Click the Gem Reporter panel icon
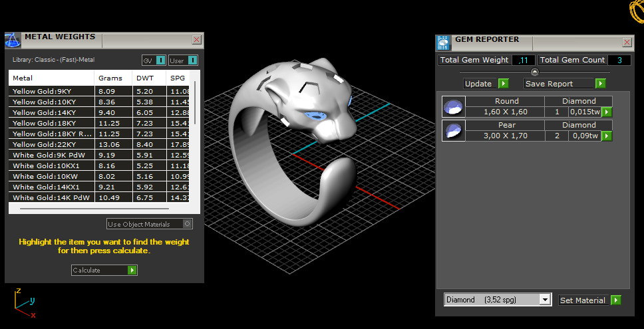 (443, 43)
